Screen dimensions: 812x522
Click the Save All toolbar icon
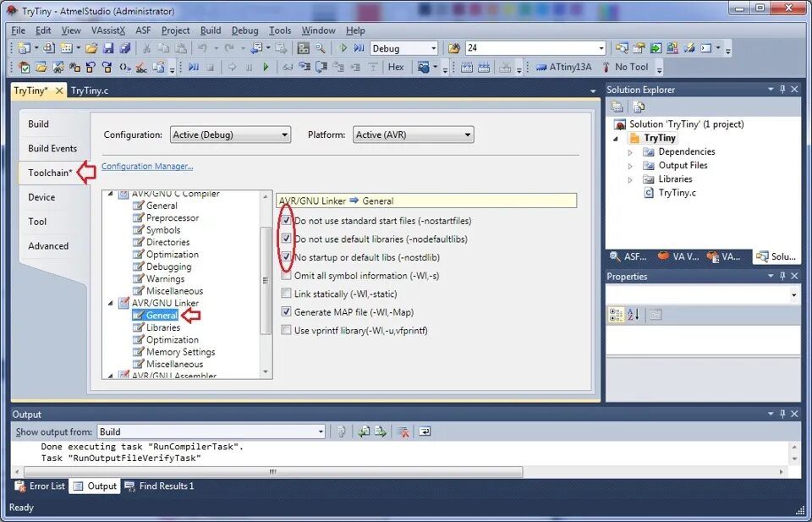125,48
